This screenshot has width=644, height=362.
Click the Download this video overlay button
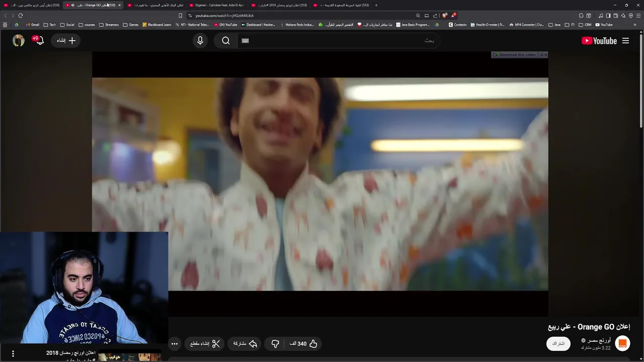[x=515, y=54]
